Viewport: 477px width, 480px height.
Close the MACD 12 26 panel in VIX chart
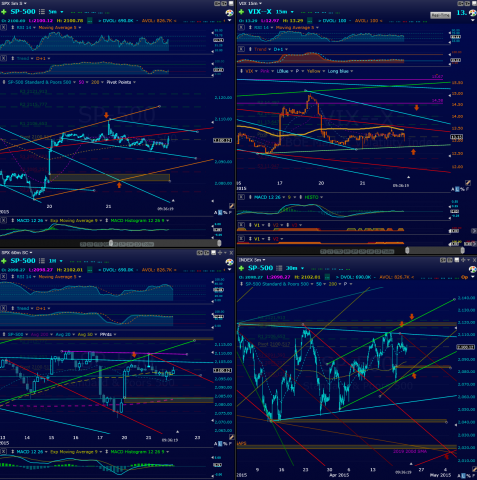pyautogui.click(x=241, y=197)
